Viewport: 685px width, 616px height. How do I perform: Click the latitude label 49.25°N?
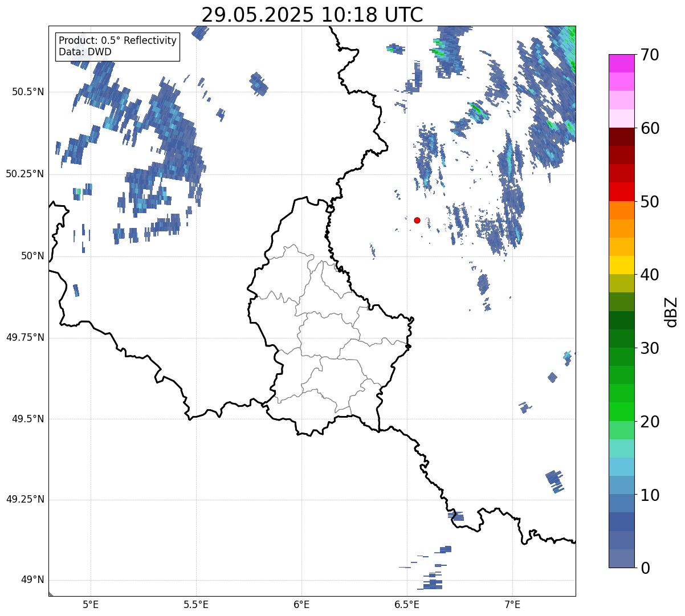point(25,500)
